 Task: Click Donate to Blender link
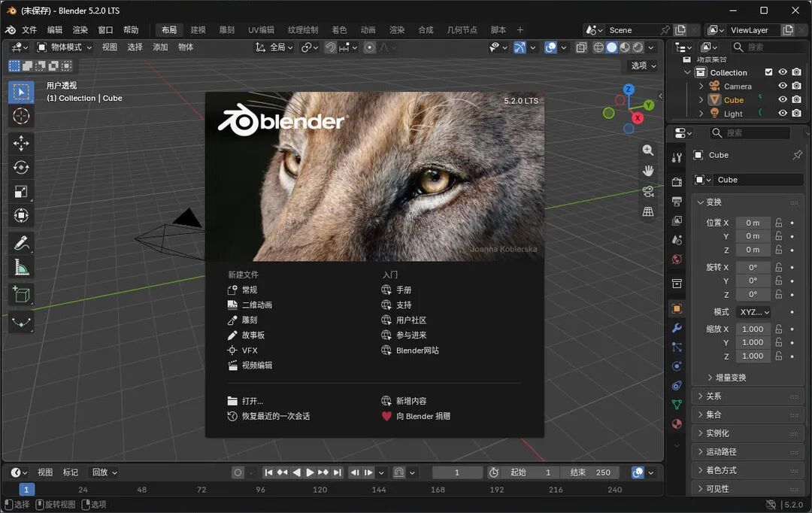coord(416,416)
